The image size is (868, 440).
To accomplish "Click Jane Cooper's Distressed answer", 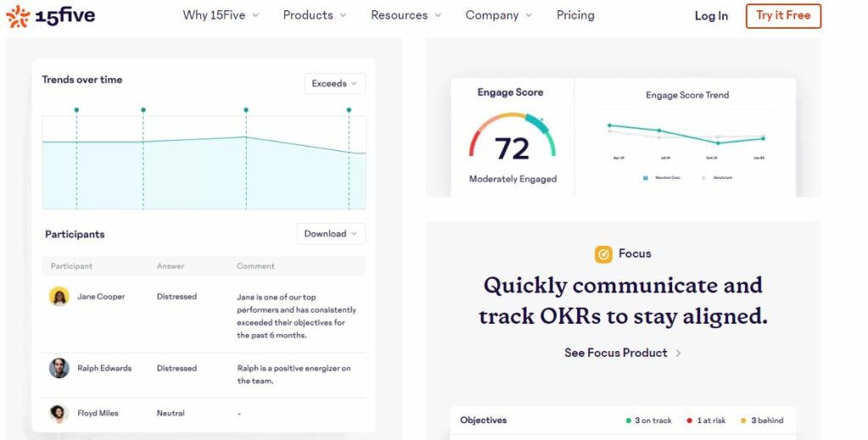I will pos(176,297).
